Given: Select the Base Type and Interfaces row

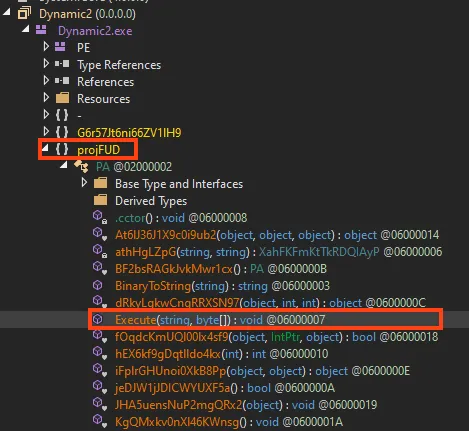Looking at the screenshot, I should click(x=179, y=184).
